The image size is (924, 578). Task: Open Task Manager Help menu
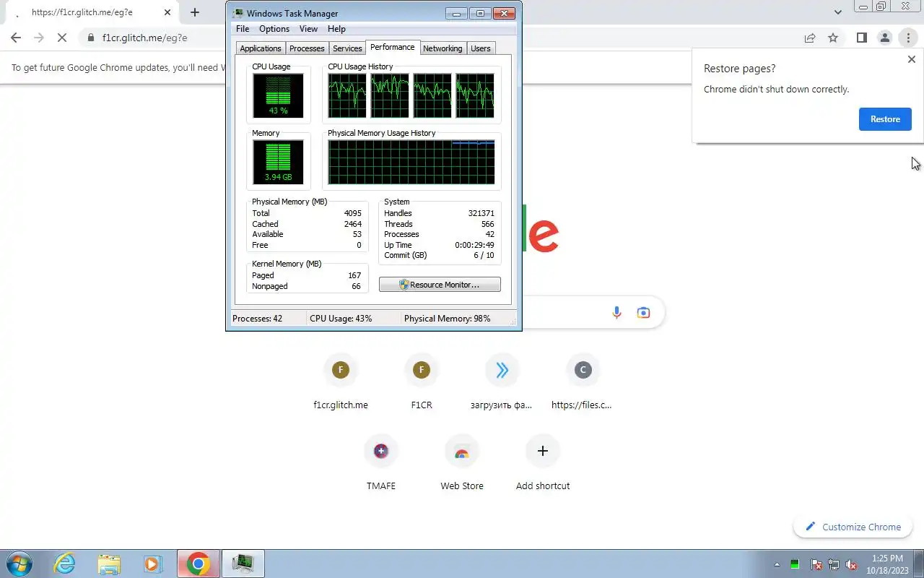click(x=336, y=29)
